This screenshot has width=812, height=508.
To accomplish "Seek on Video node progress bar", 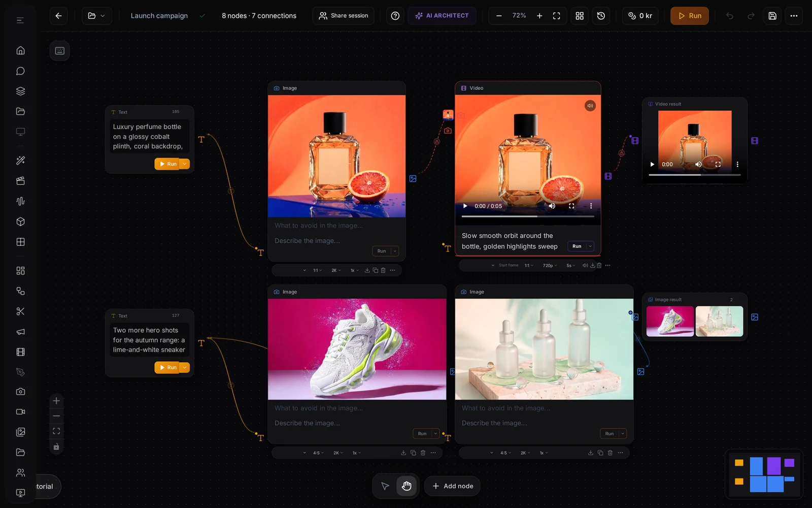I will coord(528,216).
